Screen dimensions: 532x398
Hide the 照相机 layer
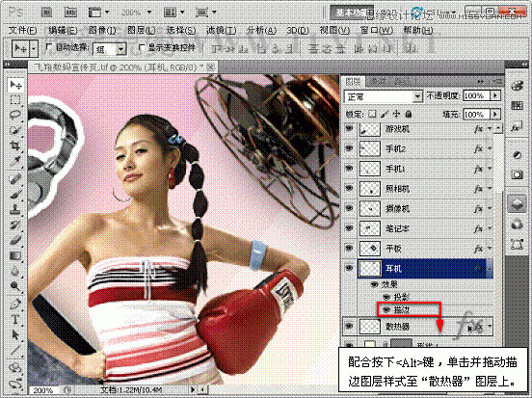pyautogui.click(x=349, y=188)
